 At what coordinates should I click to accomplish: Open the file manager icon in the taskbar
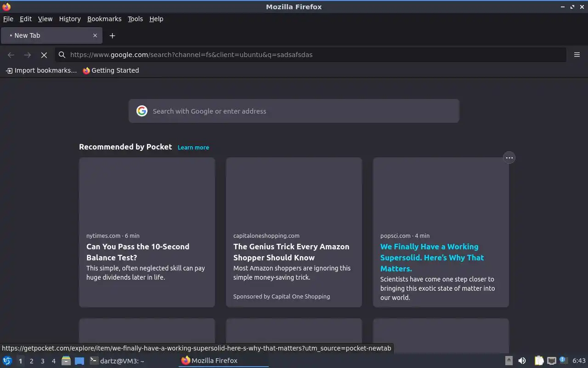66,361
